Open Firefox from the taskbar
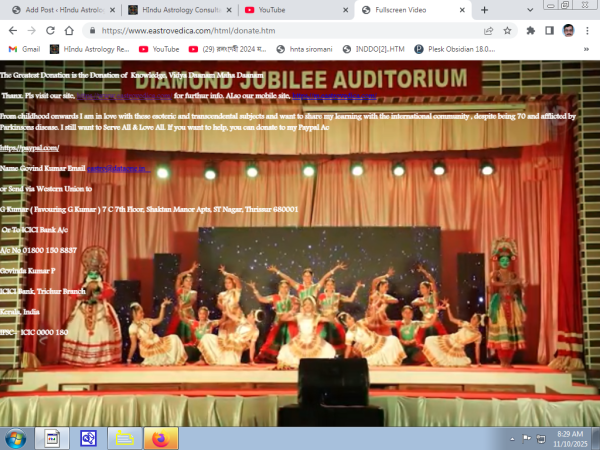The height and width of the screenshot is (450, 600). [160, 438]
